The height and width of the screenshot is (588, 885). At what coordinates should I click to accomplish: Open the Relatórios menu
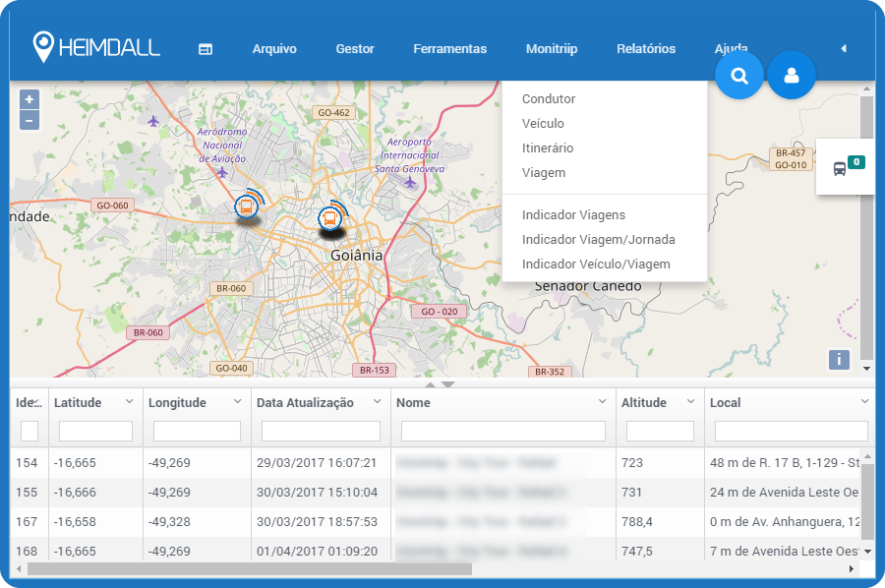pos(646,49)
